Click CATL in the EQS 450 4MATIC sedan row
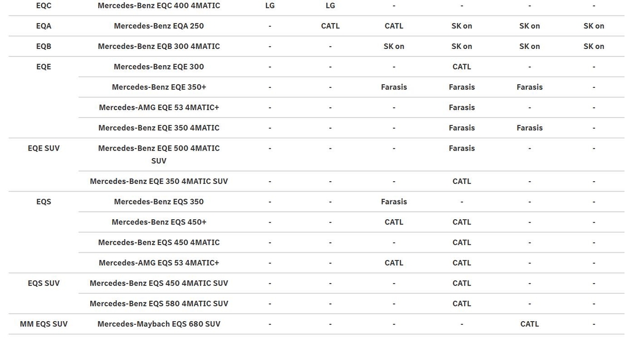 (462, 242)
